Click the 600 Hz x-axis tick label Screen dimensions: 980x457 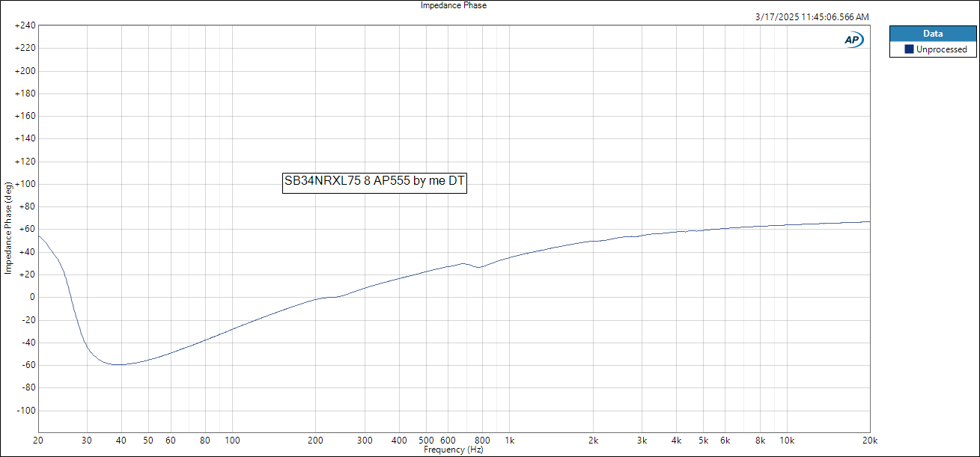(x=448, y=441)
